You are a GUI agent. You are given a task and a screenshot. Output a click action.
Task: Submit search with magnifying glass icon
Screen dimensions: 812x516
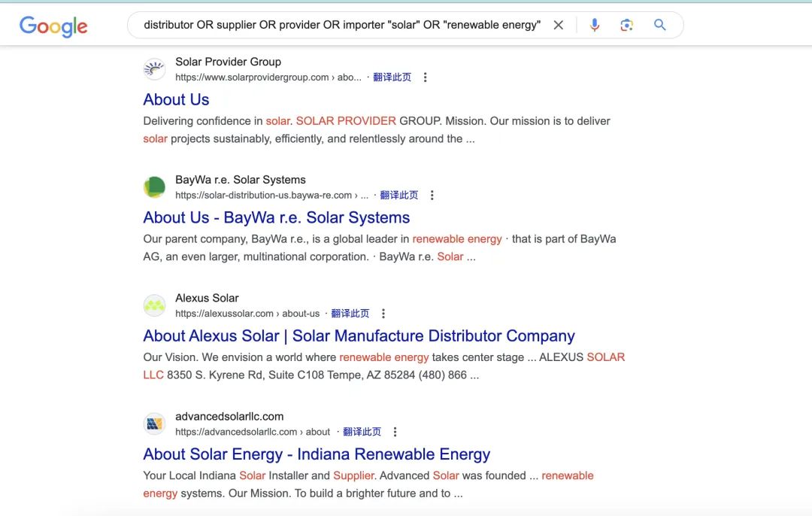(660, 25)
